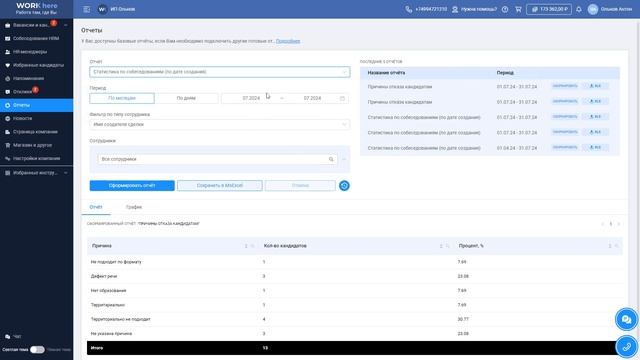The width and height of the screenshot is (640, 360).
Task: Click the 30.77 percent value
Action: tap(463, 319)
